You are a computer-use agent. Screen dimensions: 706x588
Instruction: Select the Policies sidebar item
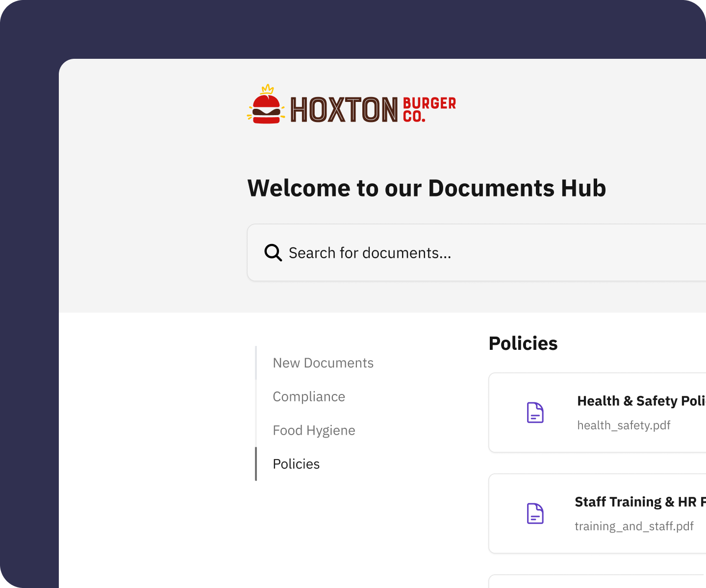(x=296, y=464)
